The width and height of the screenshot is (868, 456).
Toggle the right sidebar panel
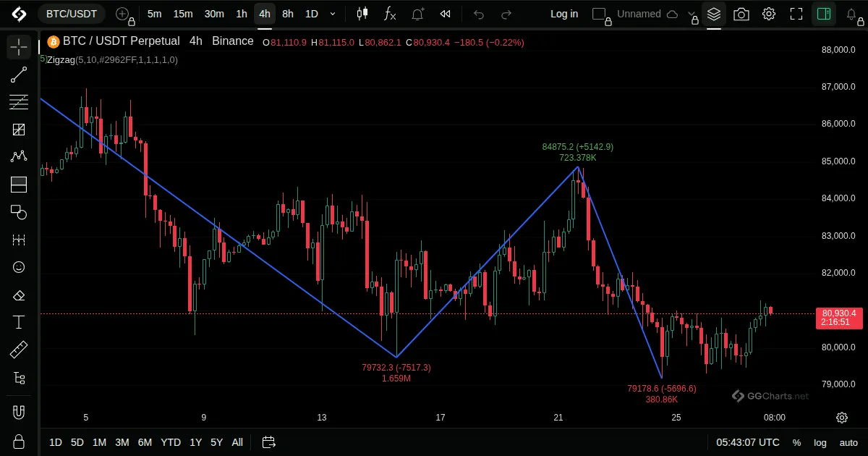(x=824, y=14)
